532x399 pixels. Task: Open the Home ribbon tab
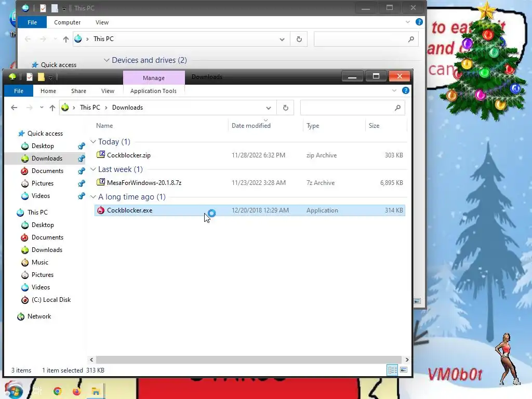(48, 91)
